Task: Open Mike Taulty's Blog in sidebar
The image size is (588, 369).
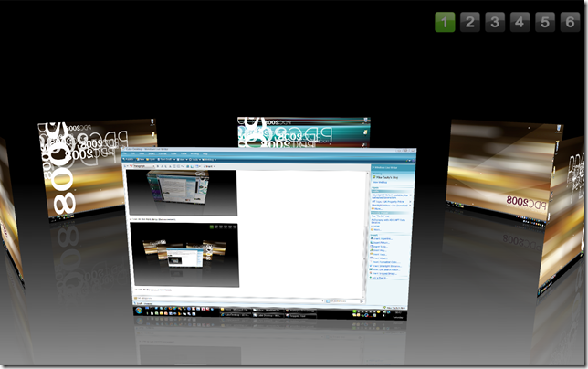Action: pos(387,177)
